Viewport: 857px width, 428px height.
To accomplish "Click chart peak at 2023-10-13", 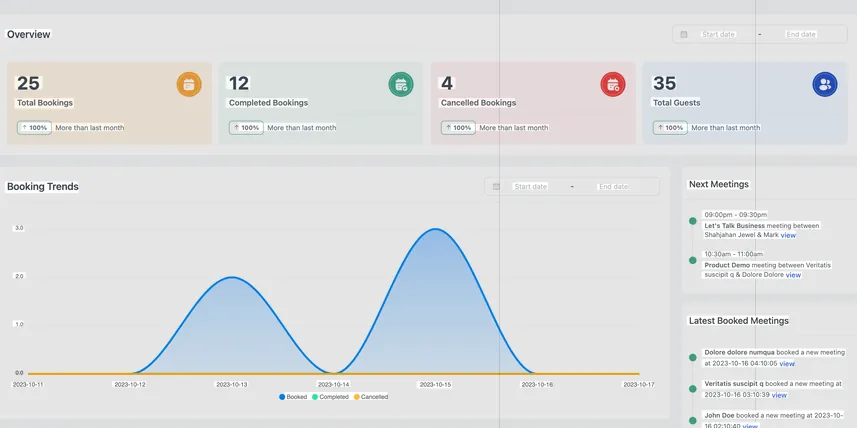I will pos(232,277).
